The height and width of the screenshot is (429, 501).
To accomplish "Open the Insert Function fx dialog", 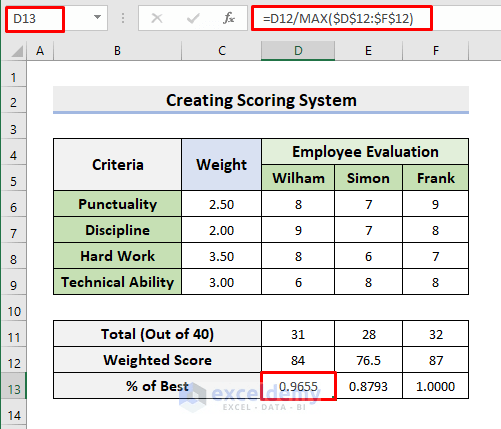I will pos(229,18).
